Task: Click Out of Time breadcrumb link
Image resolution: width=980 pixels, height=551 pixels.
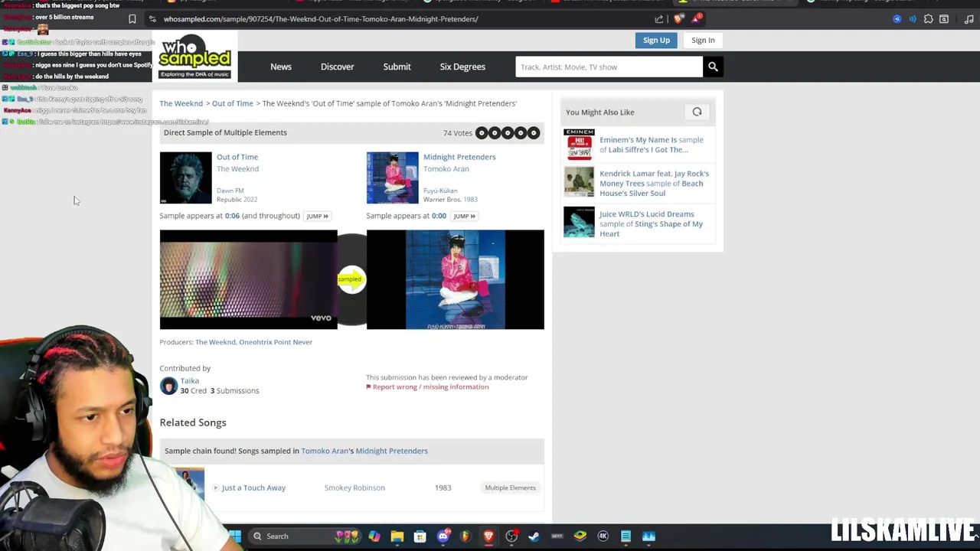Action: point(233,103)
